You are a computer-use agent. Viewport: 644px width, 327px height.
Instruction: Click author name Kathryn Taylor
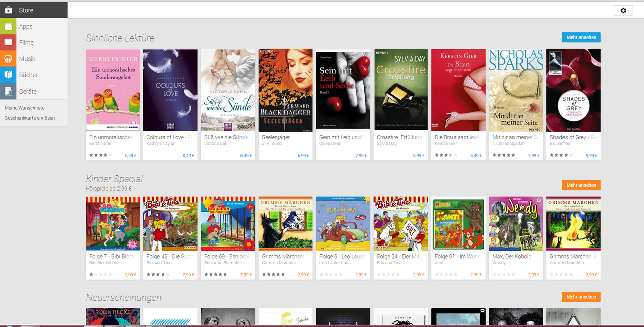pos(160,144)
